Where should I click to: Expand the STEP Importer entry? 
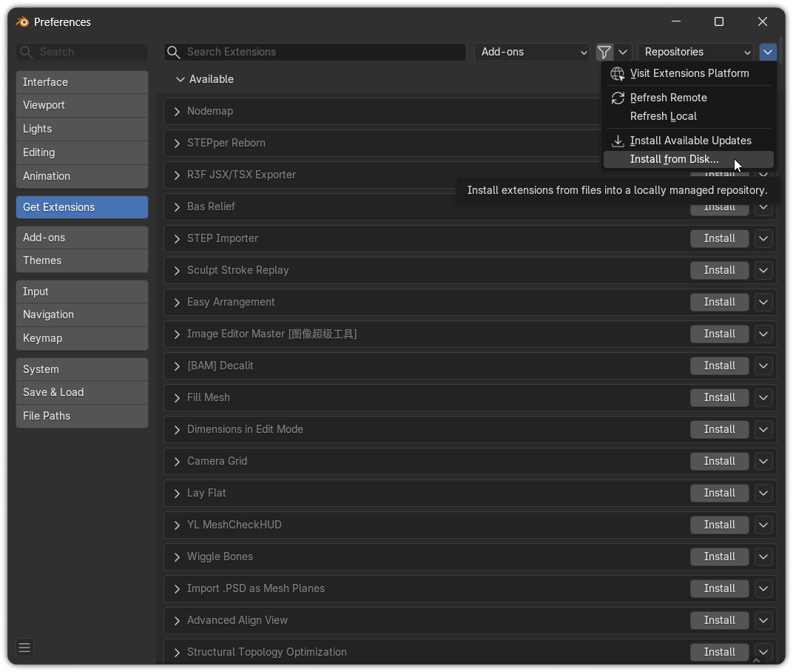coord(177,239)
